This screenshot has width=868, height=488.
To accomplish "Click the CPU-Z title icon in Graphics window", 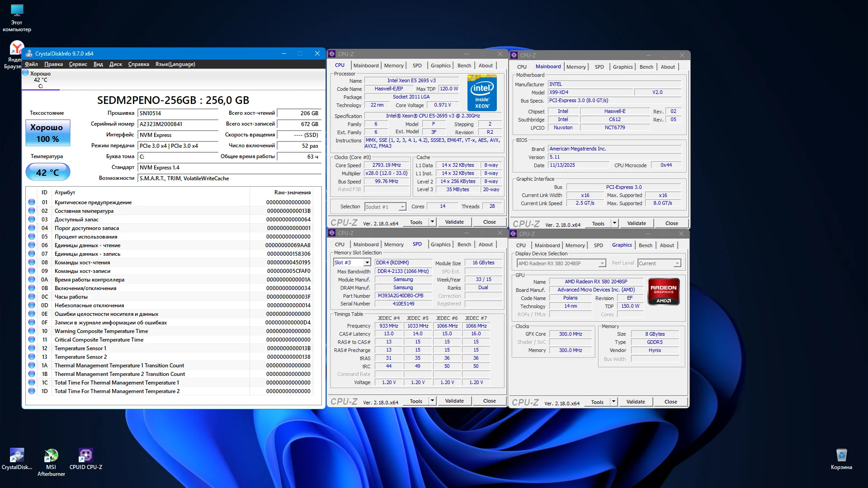I will click(513, 234).
